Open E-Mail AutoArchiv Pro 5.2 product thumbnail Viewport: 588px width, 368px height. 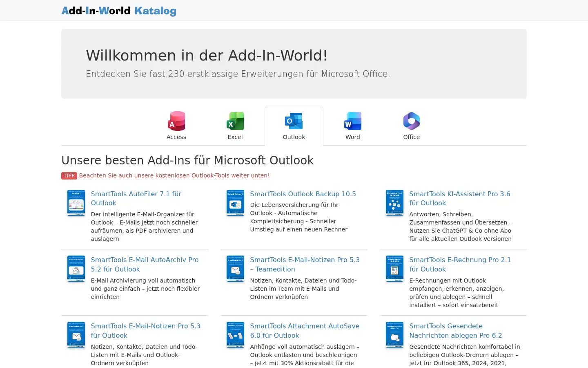point(76,269)
